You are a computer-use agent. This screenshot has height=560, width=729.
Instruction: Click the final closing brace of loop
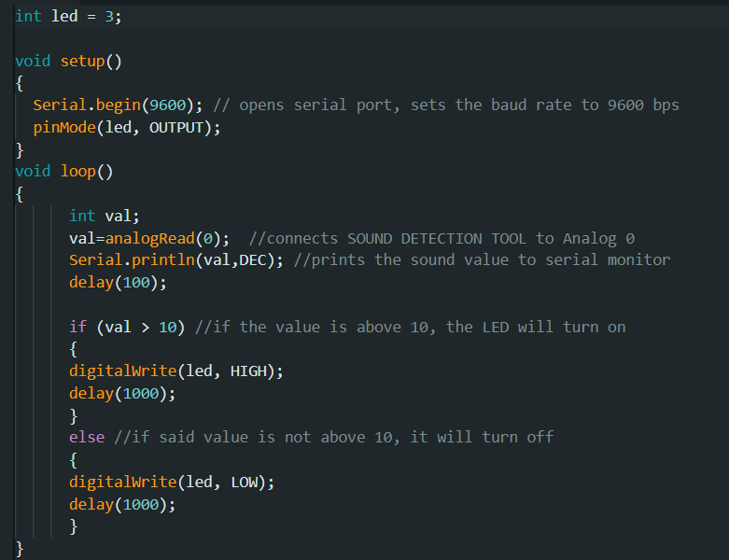(20, 548)
